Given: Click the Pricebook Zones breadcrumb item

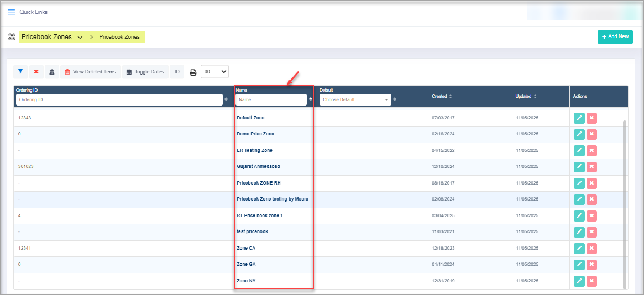Looking at the screenshot, I should [119, 37].
